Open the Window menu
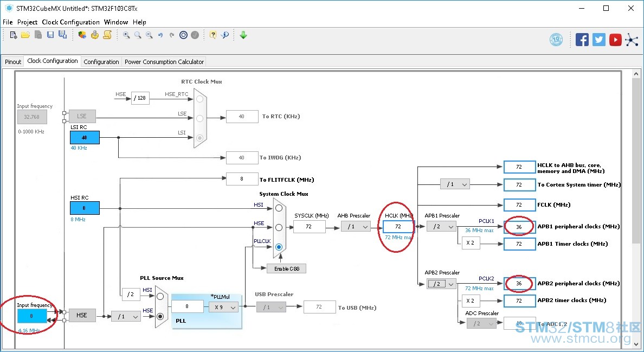Image resolution: width=644 pixels, height=352 pixels. (x=116, y=22)
